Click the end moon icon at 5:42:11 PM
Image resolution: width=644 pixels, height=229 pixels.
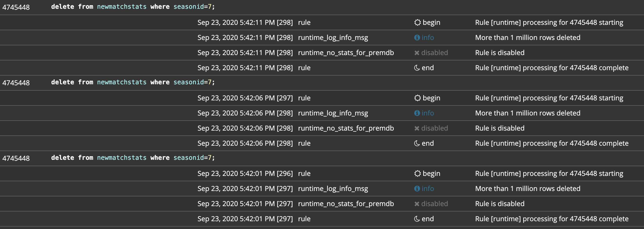[x=417, y=68]
